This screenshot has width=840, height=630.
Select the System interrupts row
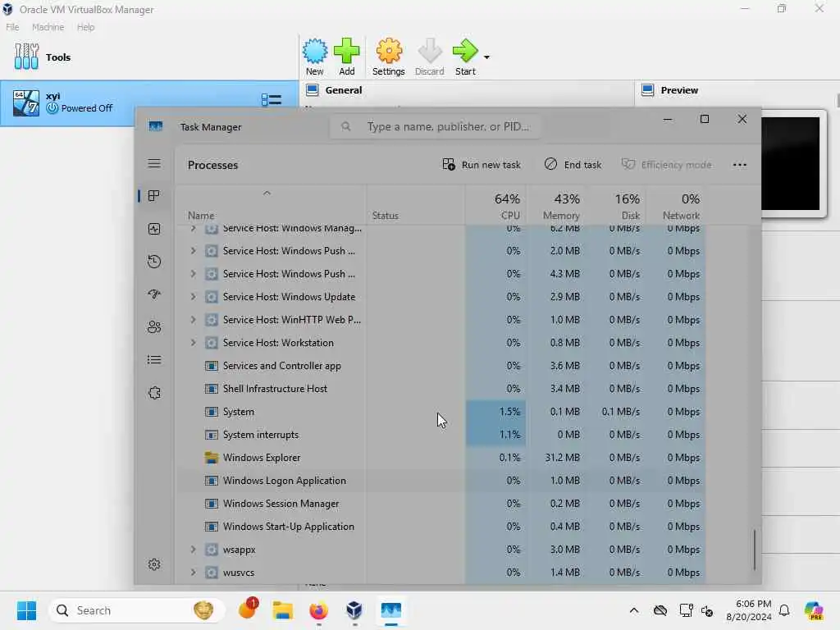click(441, 435)
